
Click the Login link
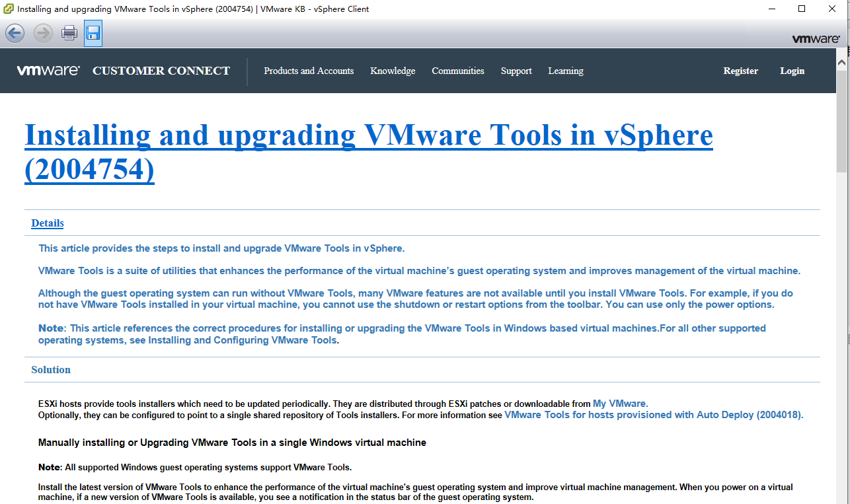coord(792,71)
